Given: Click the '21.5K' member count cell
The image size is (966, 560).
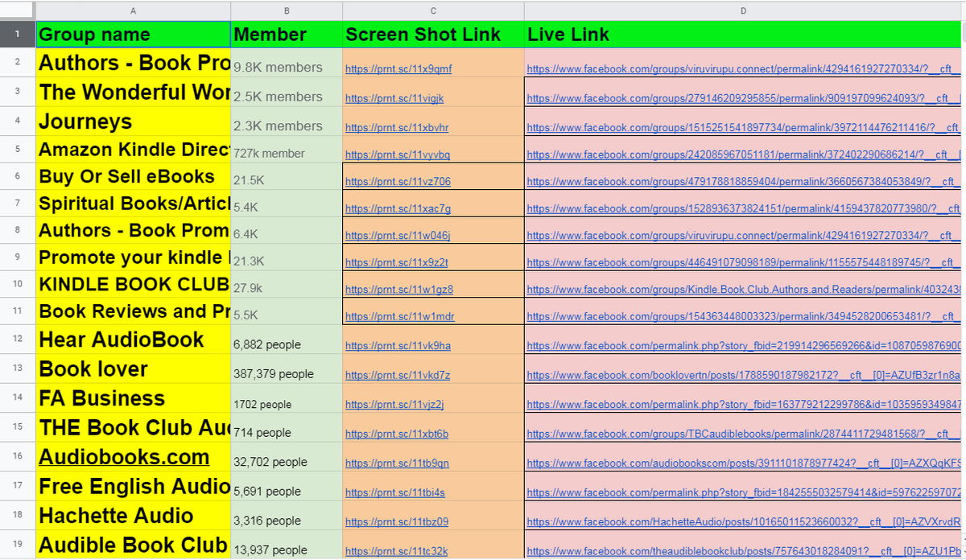Looking at the screenshot, I should (287, 176).
